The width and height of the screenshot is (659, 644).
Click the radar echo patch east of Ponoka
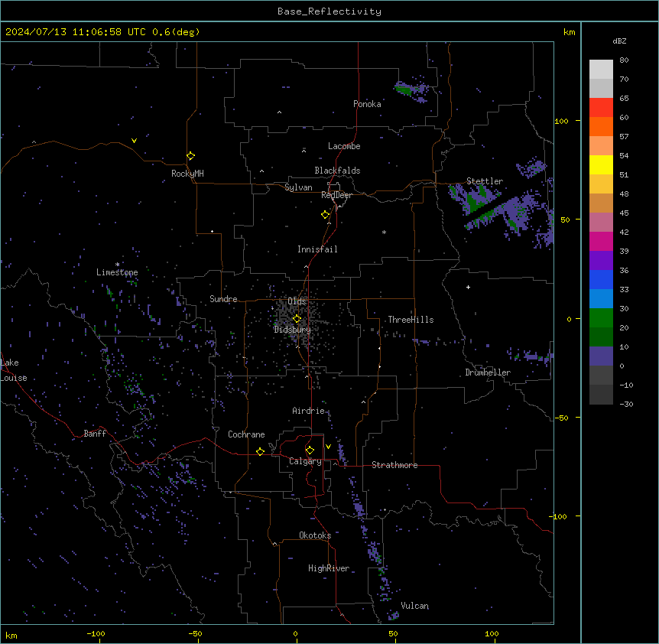[412, 91]
